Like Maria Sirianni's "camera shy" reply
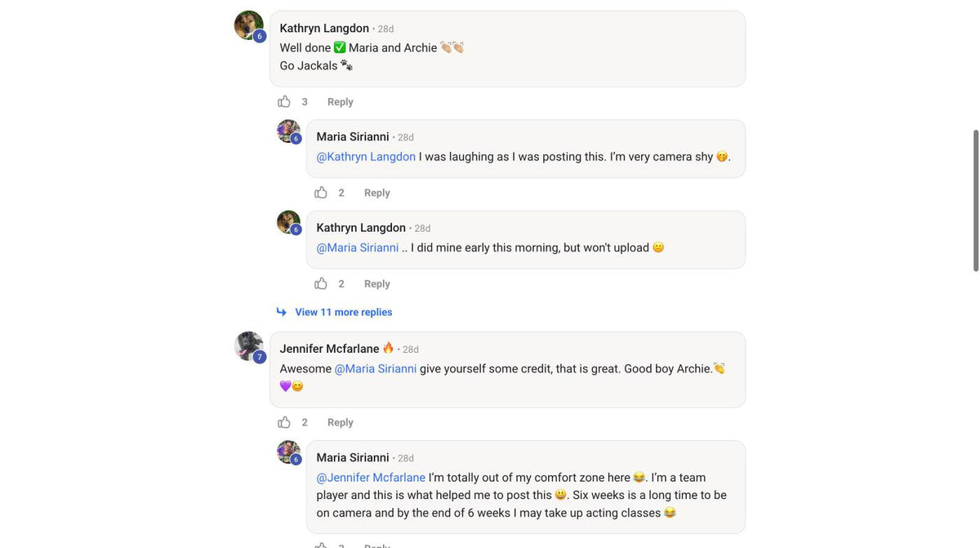The image size is (980, 548). pos(321,193)
